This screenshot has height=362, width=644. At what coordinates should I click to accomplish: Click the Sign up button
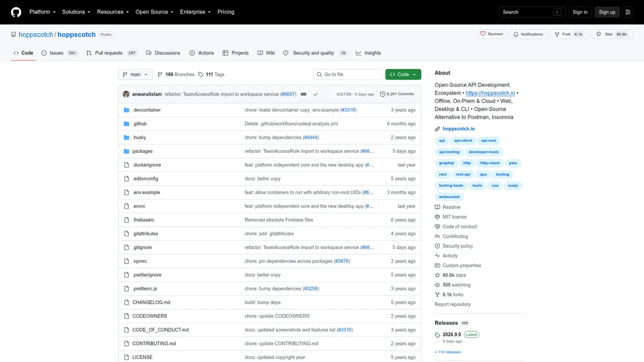(607, 12)
